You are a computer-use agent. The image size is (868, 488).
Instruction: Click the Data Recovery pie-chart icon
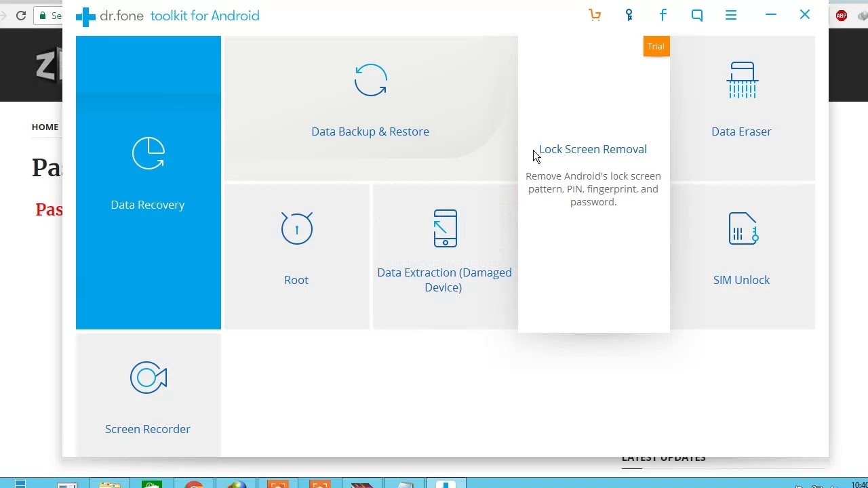149,153
